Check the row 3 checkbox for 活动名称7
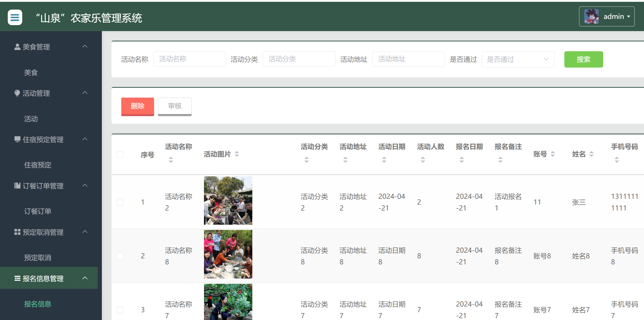Screen dimensions: 644x320 click(x=120, y=310)
